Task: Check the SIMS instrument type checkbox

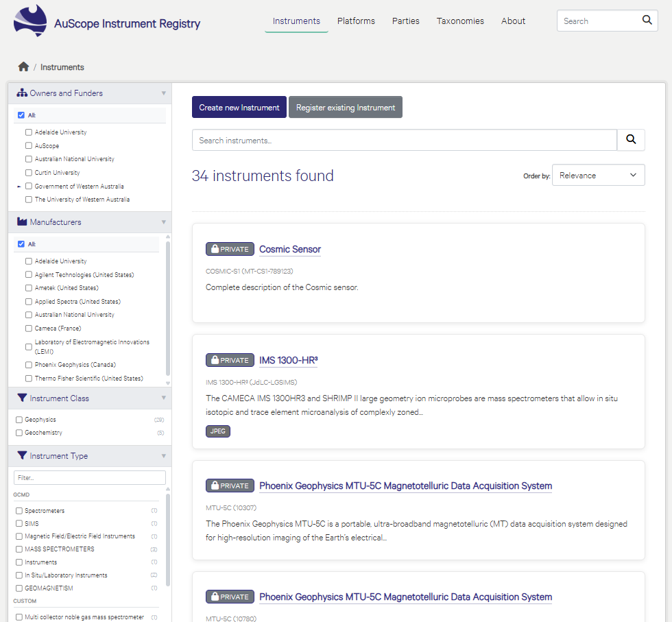Action: click(19, 523)
